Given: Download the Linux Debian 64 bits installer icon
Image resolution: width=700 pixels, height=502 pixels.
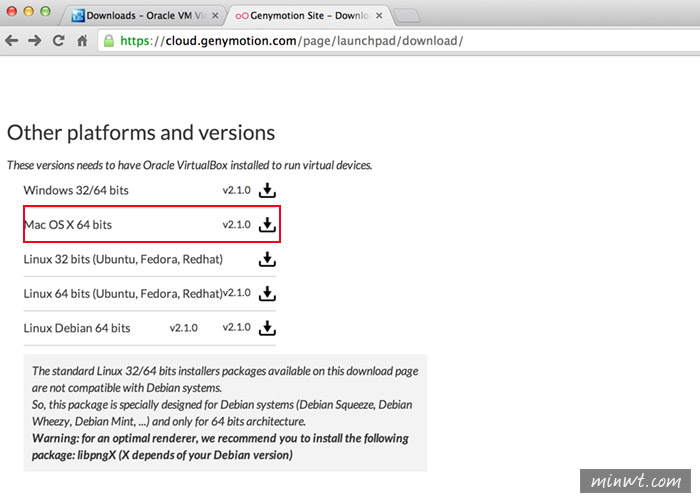Looking at the screenshot, I should click(267, 328).
